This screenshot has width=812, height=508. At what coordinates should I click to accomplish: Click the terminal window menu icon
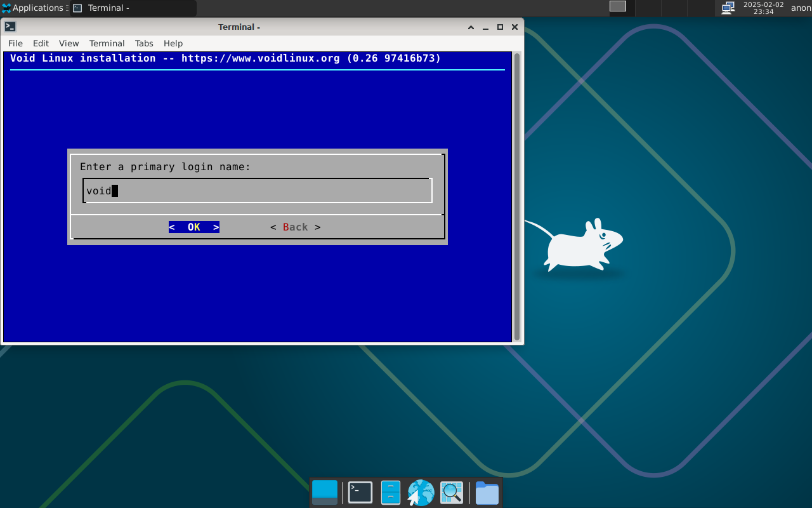10,27
